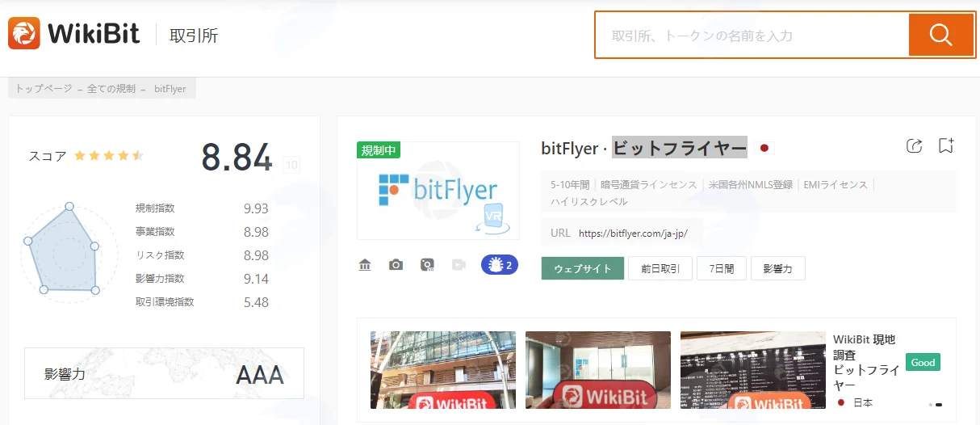980x425 pixels.
Task: Click the 5-10年間 tag
Action: pyautogui.click(x=570, y=184)
